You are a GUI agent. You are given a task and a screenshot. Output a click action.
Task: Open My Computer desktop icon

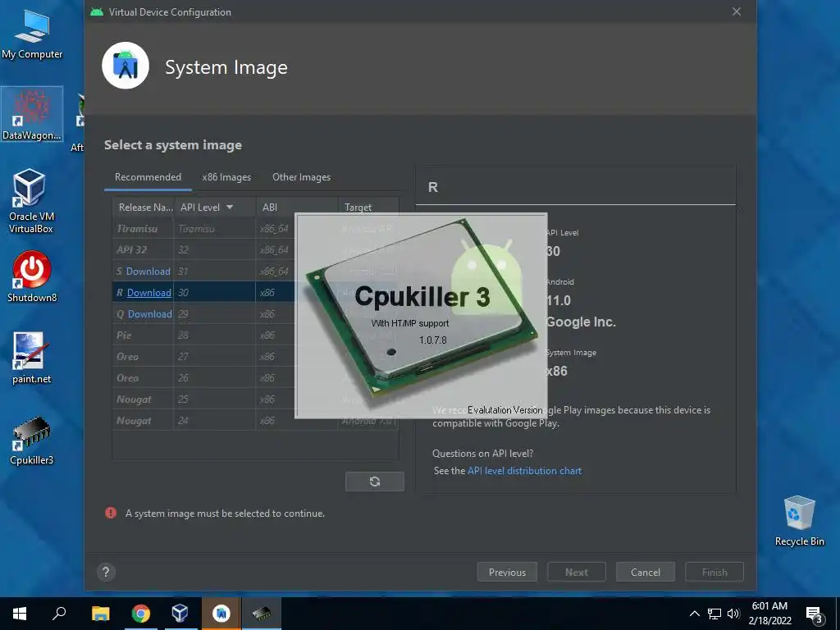(32, 34)
